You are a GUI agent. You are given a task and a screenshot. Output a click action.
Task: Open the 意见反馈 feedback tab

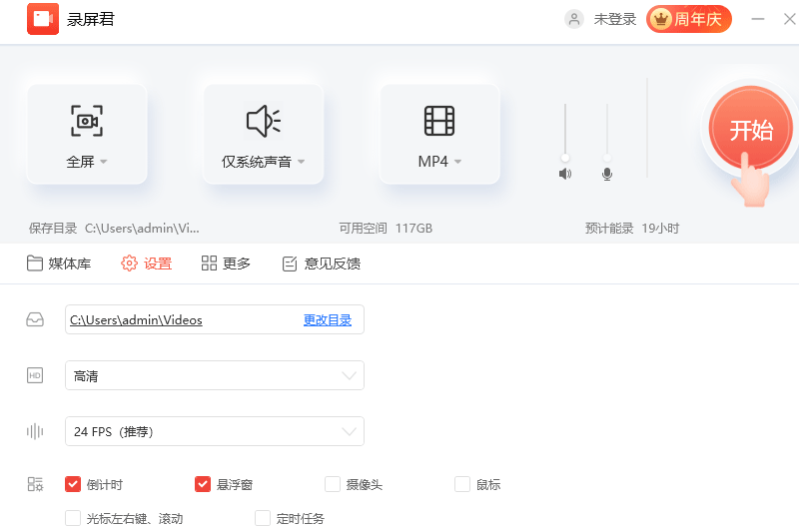click(321, 264)
